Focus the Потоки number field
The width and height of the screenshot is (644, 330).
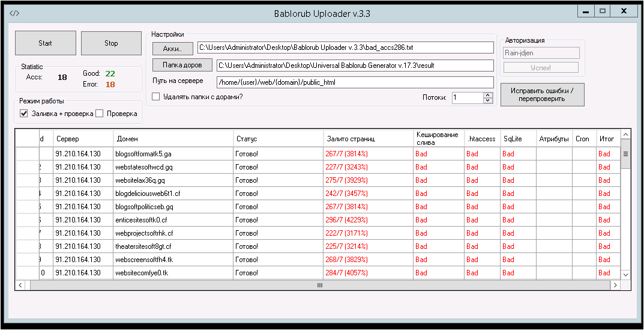coord(468,97)
